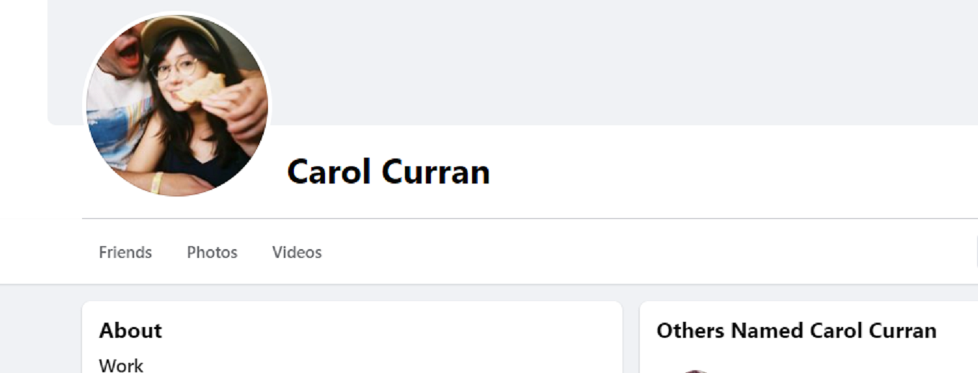Click the Carol Curran profile name

pos(388,171)
